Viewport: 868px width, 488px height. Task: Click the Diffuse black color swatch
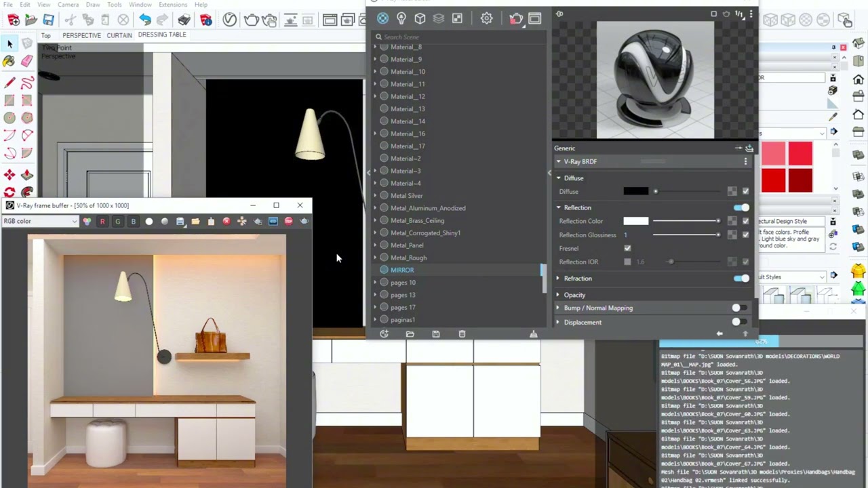click(636, 191)
